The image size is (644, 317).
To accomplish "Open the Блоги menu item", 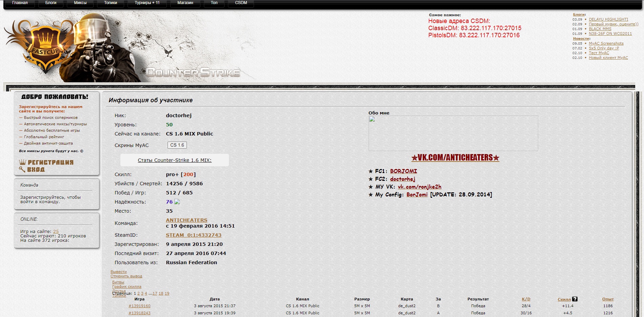I will tap(51, 3).
